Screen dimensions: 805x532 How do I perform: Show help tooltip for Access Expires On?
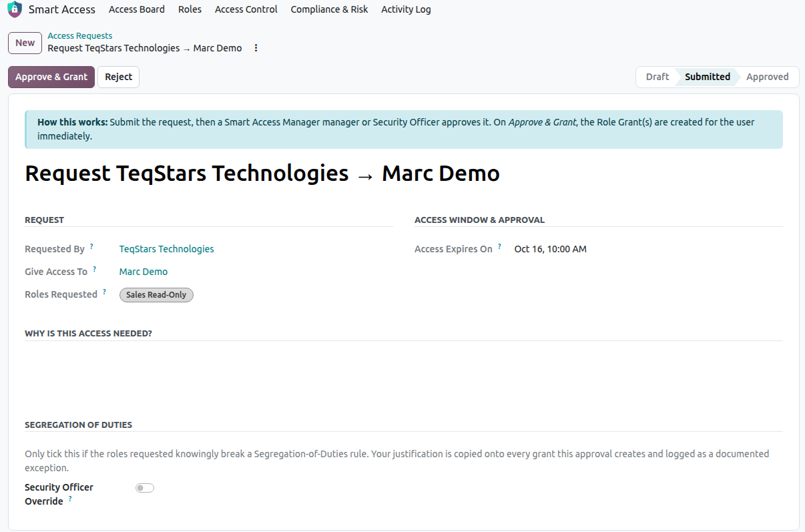(499, 246)
